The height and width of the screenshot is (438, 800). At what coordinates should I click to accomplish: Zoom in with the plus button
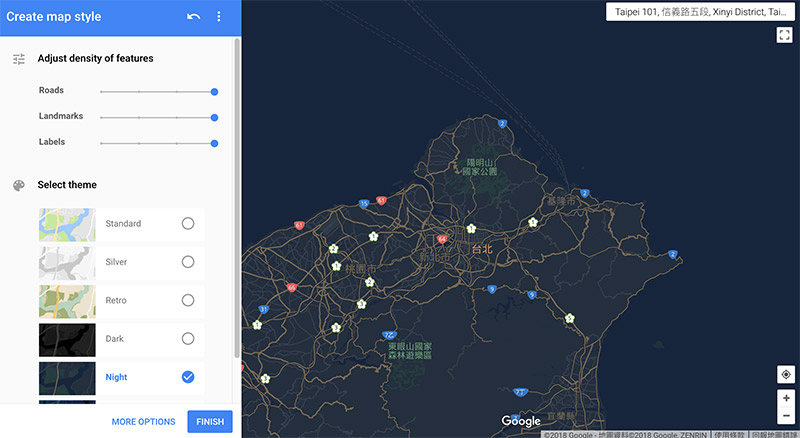tap(786, 398)
